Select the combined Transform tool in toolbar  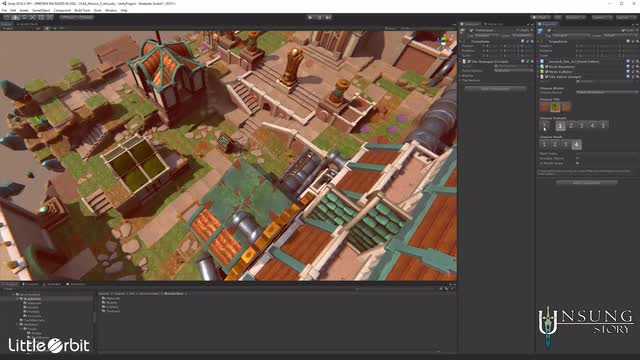(50, 18)
